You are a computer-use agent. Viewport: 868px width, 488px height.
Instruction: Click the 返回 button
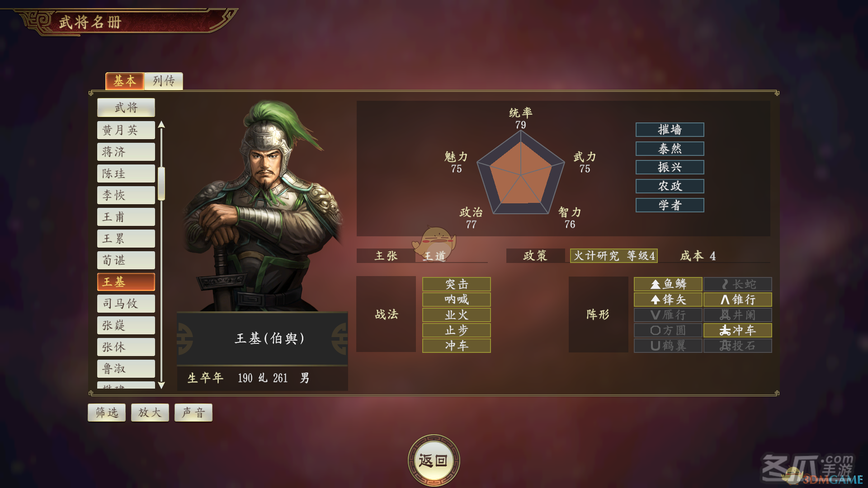434,460
